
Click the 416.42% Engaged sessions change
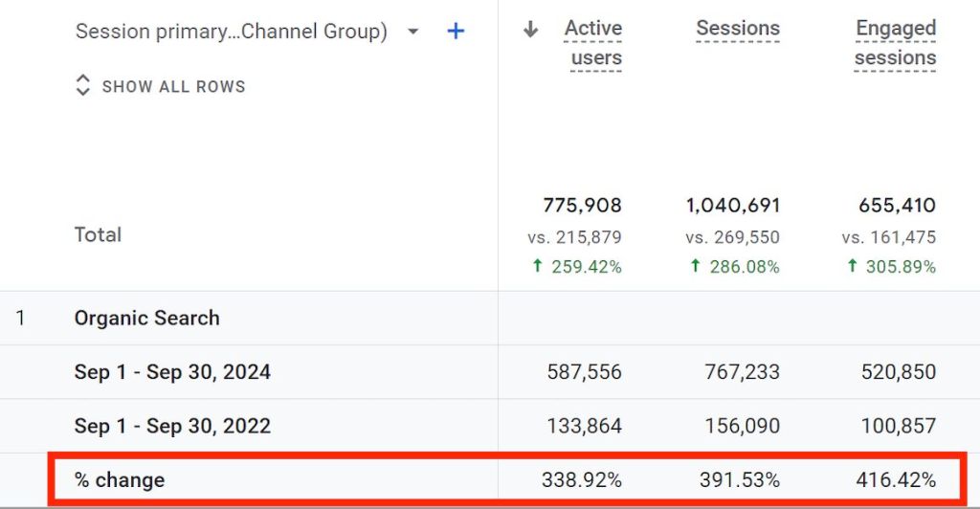pyautogui.click(x=896, y=479)
